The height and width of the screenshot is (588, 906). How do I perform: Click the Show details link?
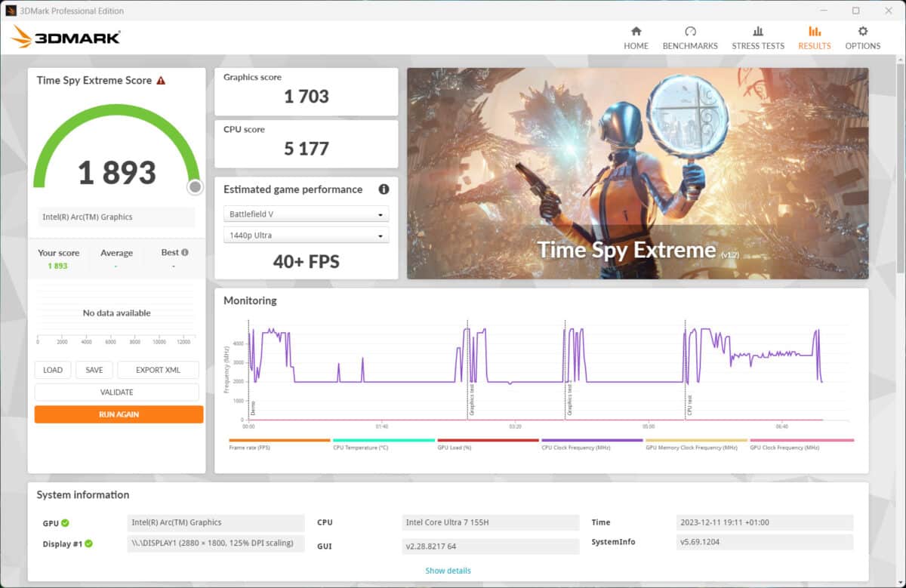448,571
